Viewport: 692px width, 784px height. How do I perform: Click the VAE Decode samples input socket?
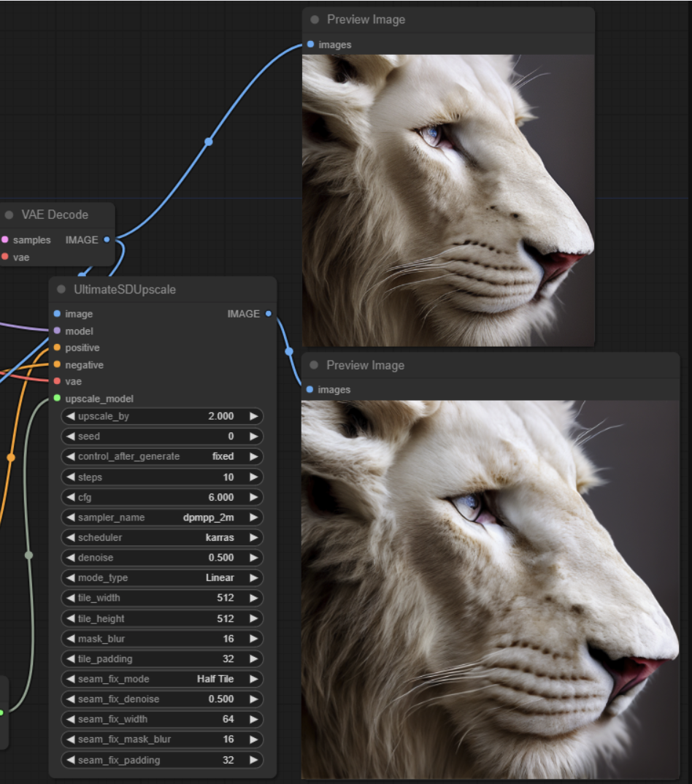point(5,239)
